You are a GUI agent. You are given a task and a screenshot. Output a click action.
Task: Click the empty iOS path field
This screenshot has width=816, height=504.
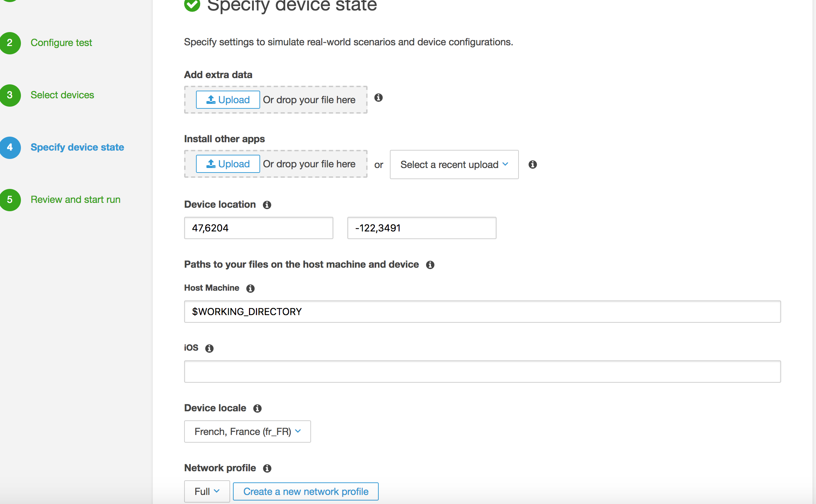(x=482, y=372)
